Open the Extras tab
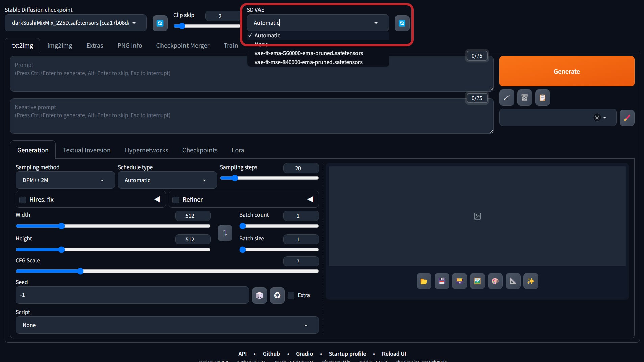 point(95,45)
